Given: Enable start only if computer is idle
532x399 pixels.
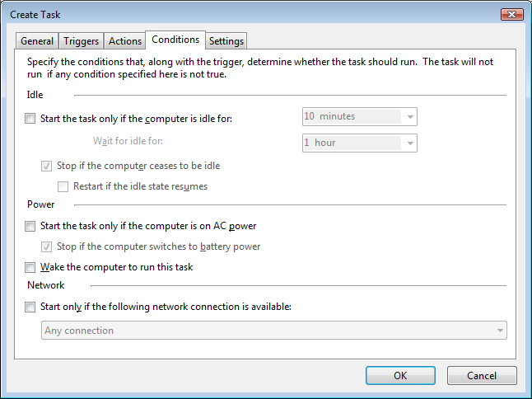Looking at the screenshot, I should (x=30, y=119).
